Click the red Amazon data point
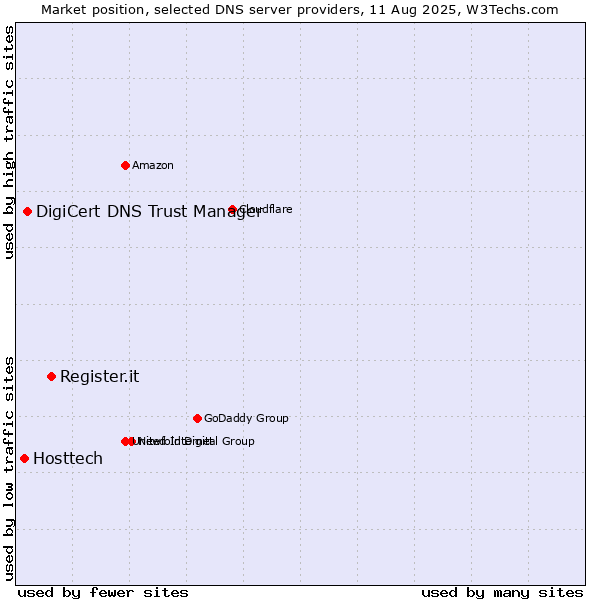The width and height of the screenshot is (600, 600). point(125,166)
